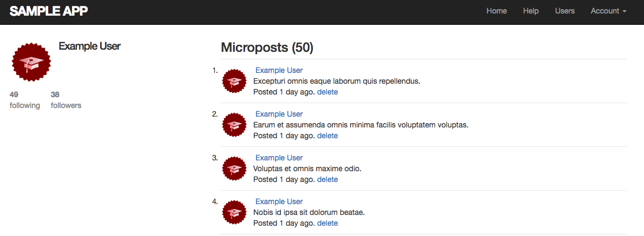Navigate to the Users list
This screenshot has height=236, width=644.
click(564, 11)
